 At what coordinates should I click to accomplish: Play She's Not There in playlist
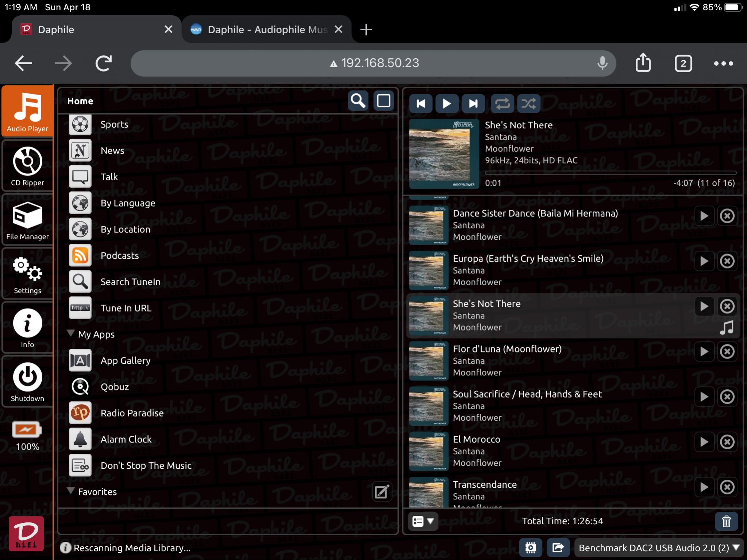(x=704, y=306)
